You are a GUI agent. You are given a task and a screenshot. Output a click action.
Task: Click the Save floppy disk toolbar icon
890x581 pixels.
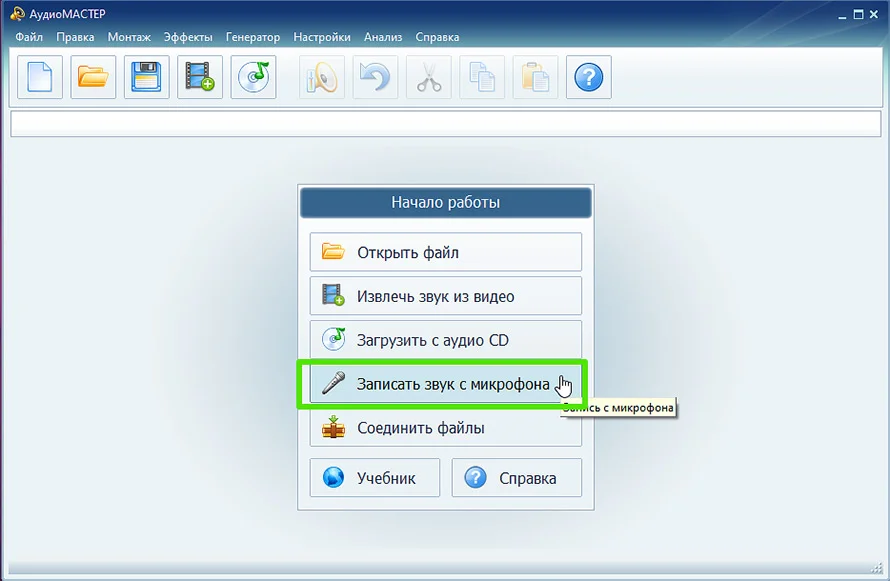[147, 77]
